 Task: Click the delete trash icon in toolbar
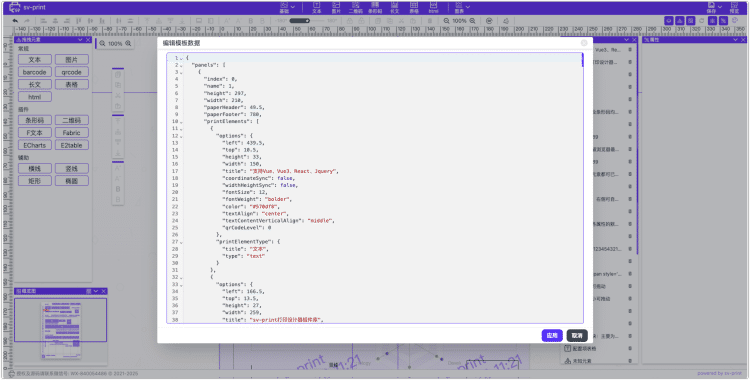(430, 21)
